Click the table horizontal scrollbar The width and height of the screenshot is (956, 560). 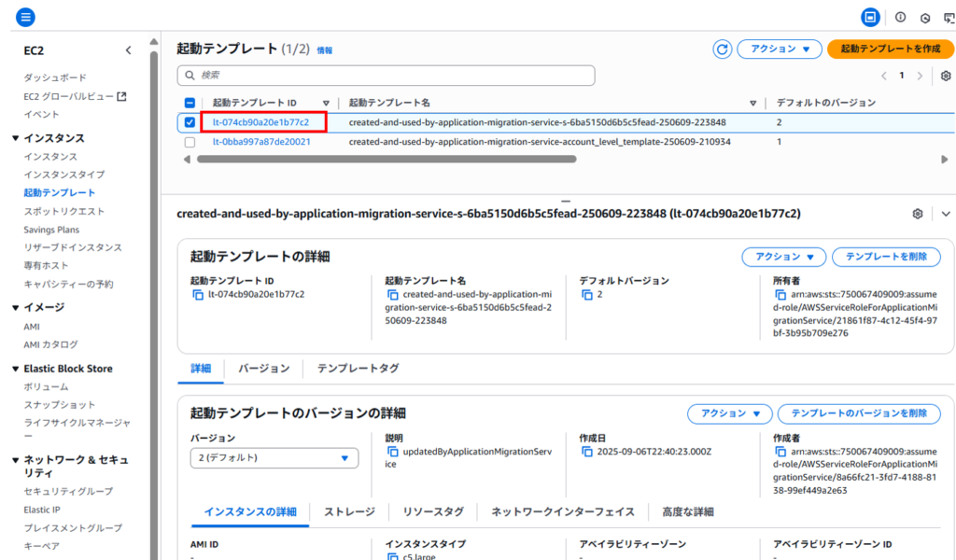tap(387, 159)
